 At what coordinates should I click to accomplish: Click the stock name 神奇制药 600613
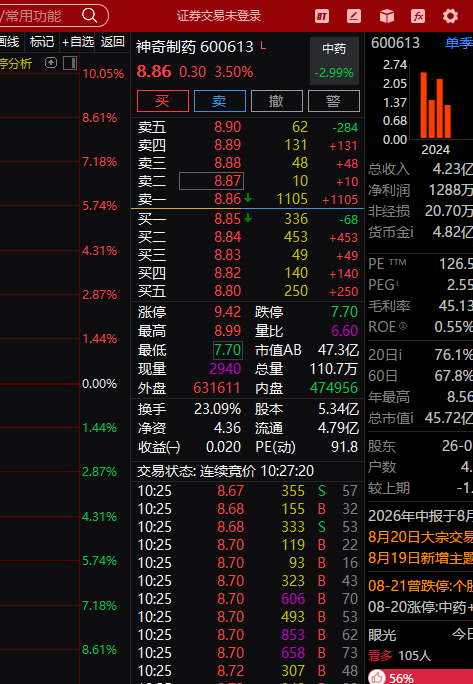click(195, 46)
